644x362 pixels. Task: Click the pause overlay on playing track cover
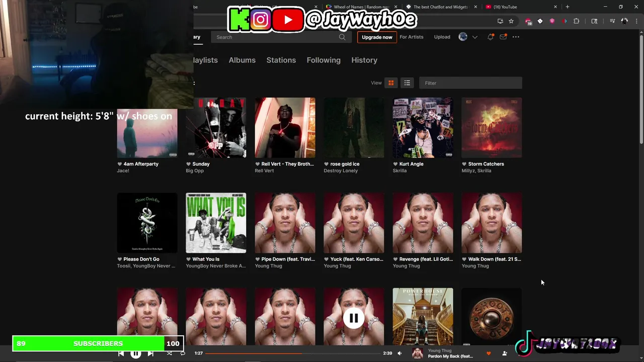click(354, 318)
